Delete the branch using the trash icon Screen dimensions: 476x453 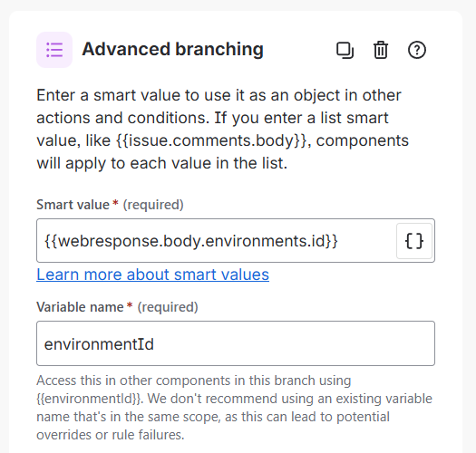click(381, 50)
